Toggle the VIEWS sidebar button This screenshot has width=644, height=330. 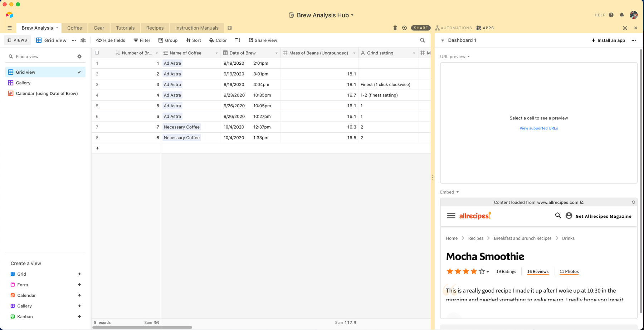point(18,40)
